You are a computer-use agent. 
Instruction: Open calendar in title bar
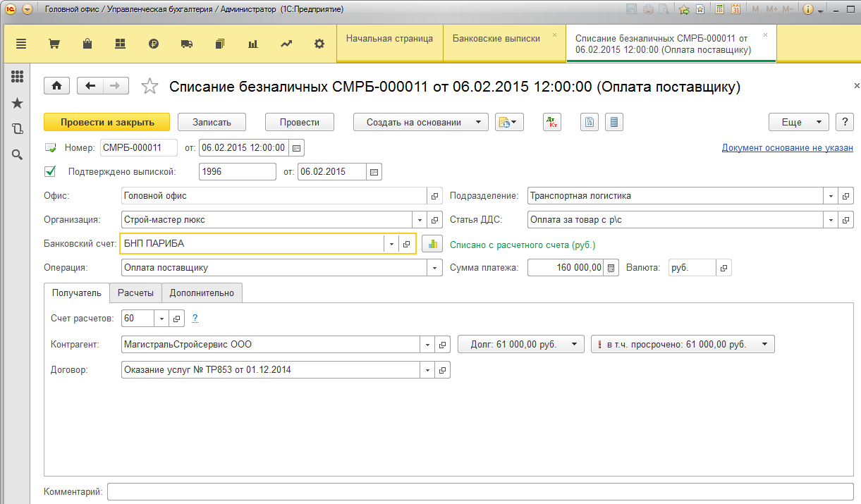point(736,10)
